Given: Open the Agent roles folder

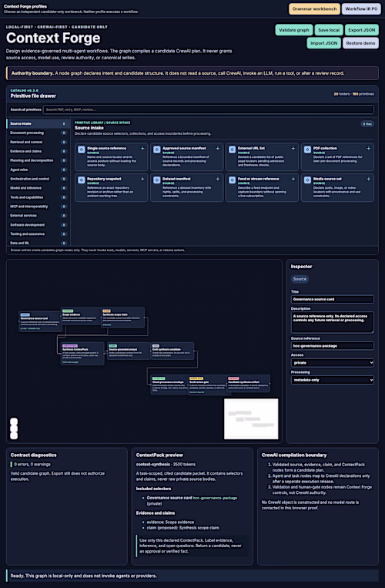Looking at the screenshot, I should [38, 170].
